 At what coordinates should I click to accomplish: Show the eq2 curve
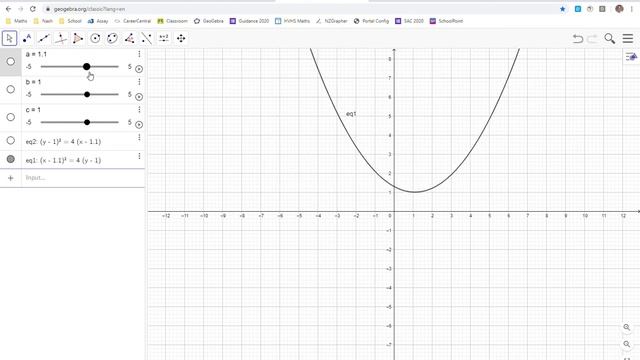11,140
